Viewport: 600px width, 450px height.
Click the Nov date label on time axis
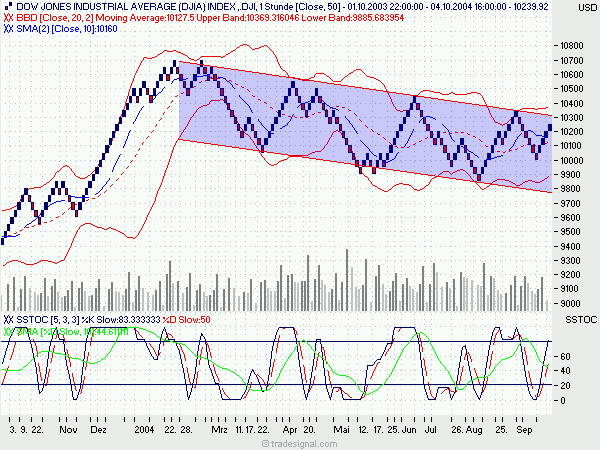click(68, 430)
